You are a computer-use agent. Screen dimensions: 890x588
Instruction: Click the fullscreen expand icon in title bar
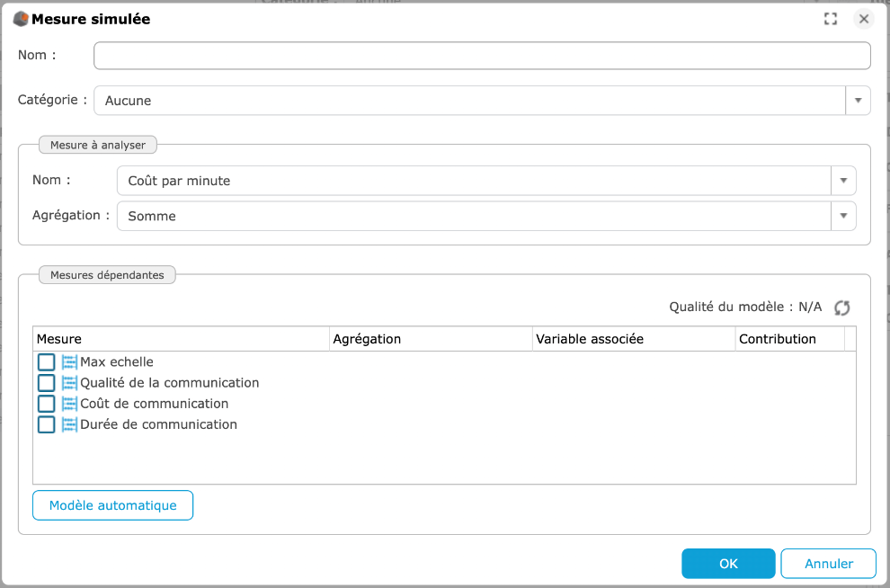coord(831,19)
